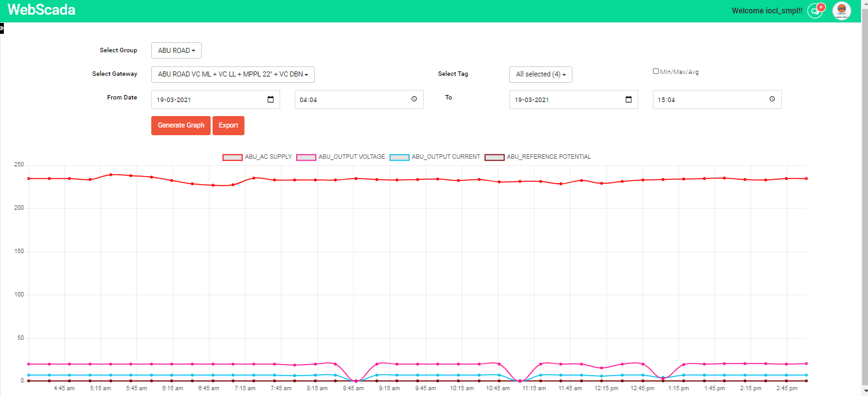Open To date calendar picker icon

click(x=629, y=99)
